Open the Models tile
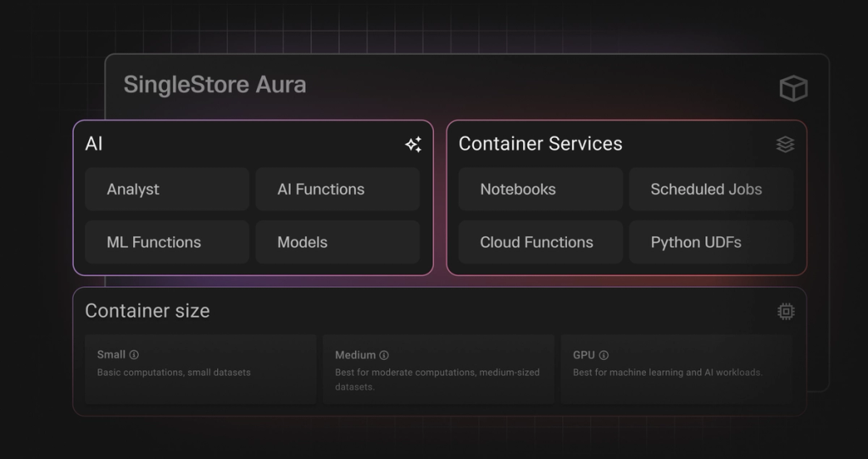This screenshot has width=868, height=459. [337, 242]
